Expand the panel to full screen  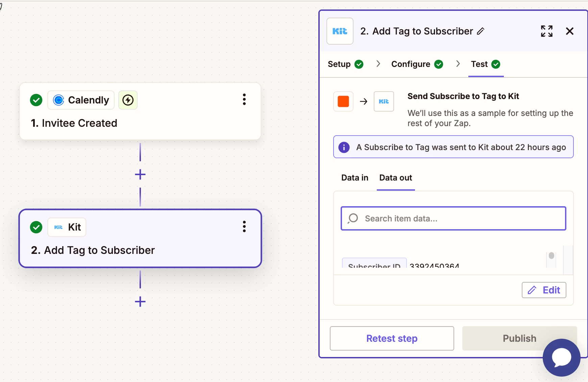[x=546, y=31]
